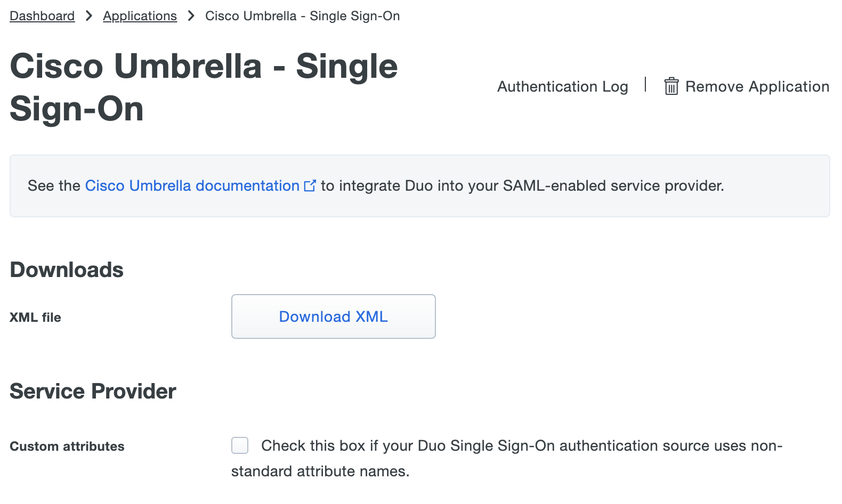Screen dimensions: 842x504
Task: Click Remove Application
Action: point(758,86)
